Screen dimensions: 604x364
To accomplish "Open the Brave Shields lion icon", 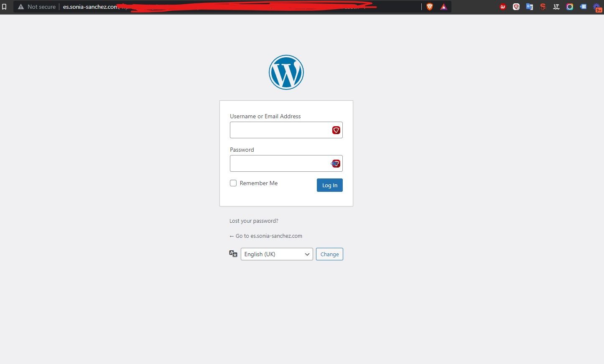I will tap(430, 7).
